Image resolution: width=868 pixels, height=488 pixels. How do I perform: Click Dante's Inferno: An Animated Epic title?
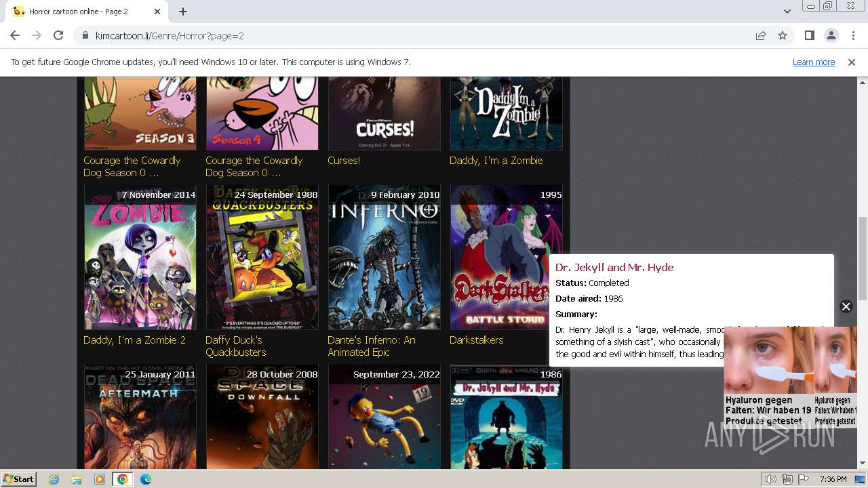pos(372,346)
